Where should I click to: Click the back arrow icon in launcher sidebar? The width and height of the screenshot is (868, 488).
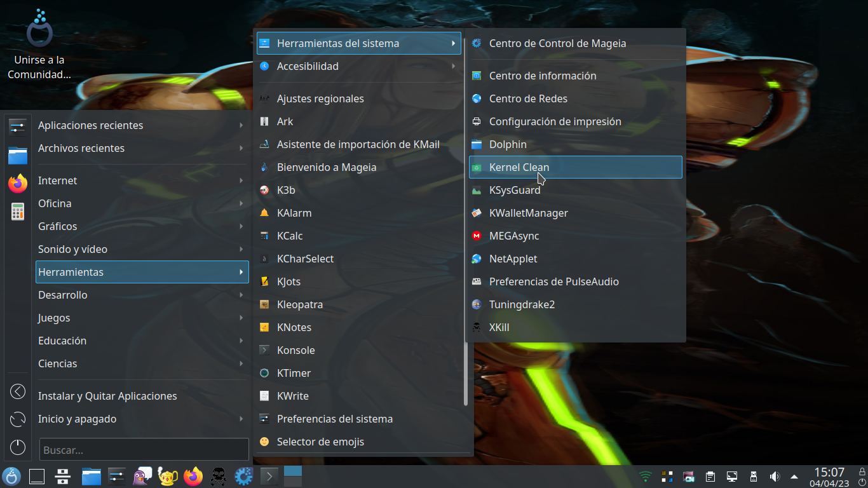tap(18, 391)
